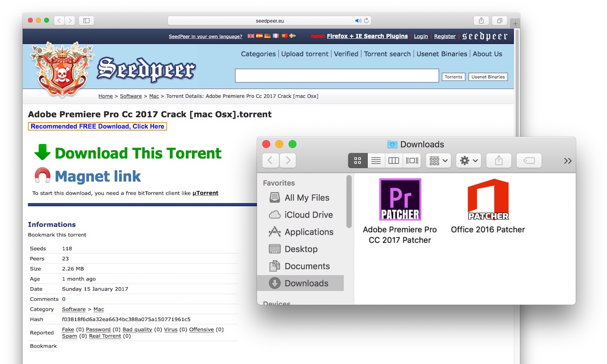Select iCloud Drive in Finder sidebar

click(308, 215)
